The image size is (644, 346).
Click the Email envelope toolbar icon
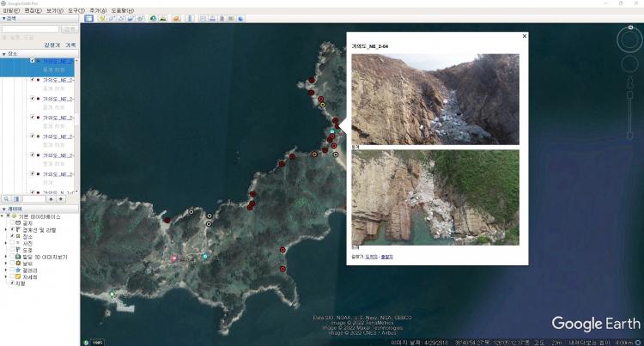click(203, 19)
